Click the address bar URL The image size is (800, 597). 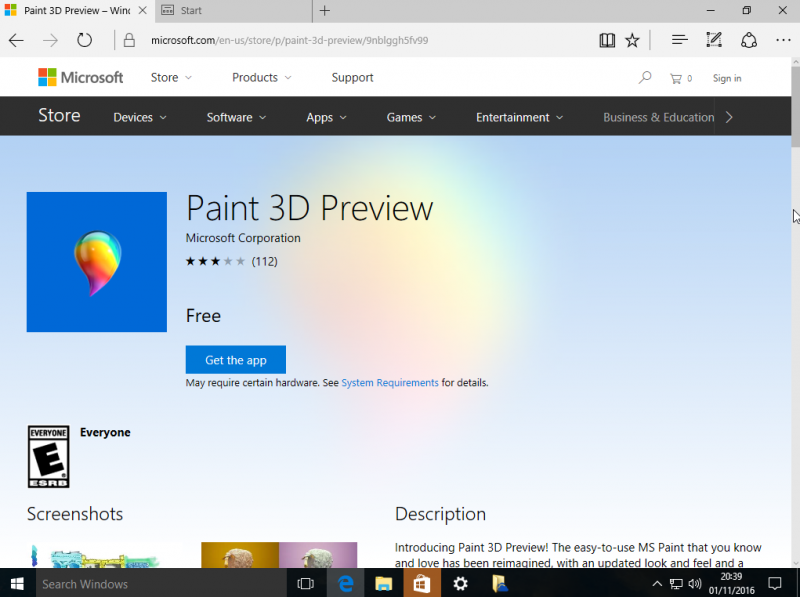click(289, 40)
